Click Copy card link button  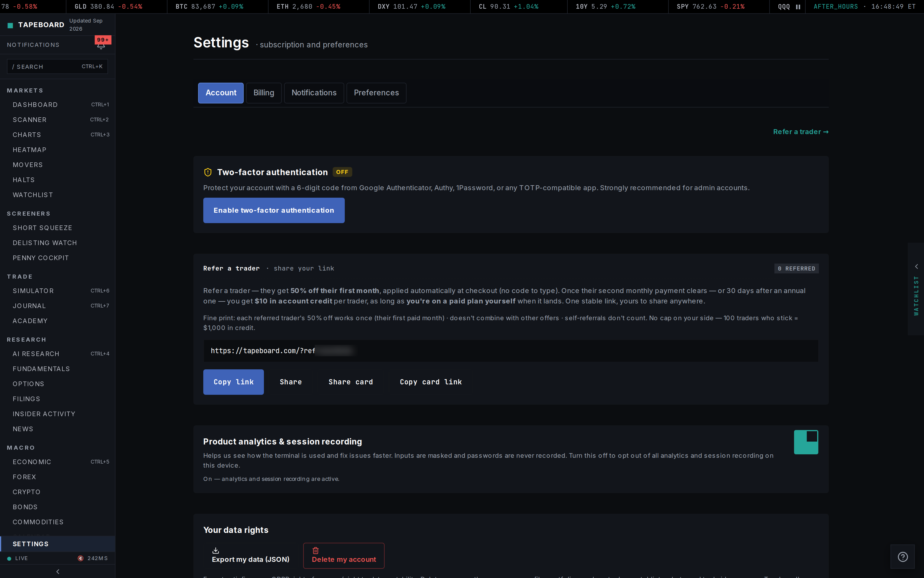431,382
